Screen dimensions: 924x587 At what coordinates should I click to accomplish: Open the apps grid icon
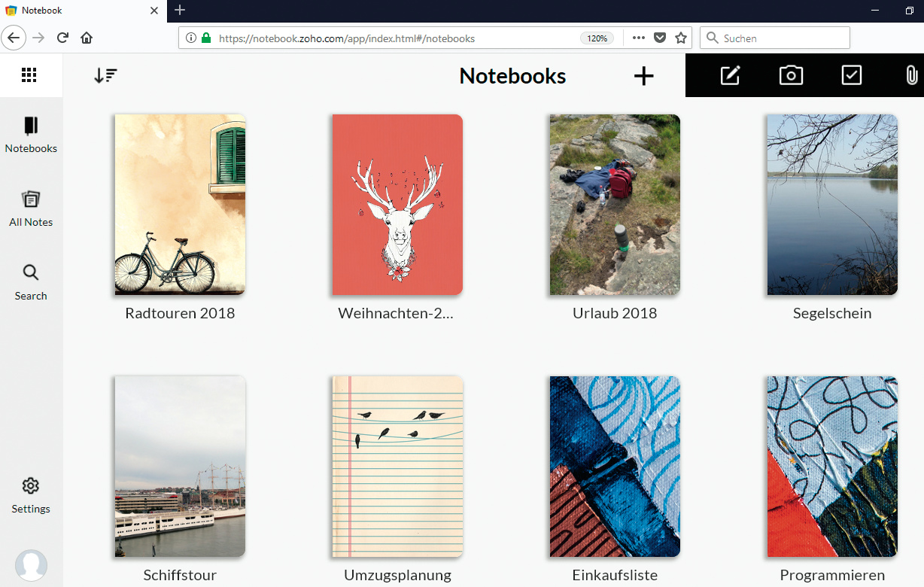tap(29, 75)
